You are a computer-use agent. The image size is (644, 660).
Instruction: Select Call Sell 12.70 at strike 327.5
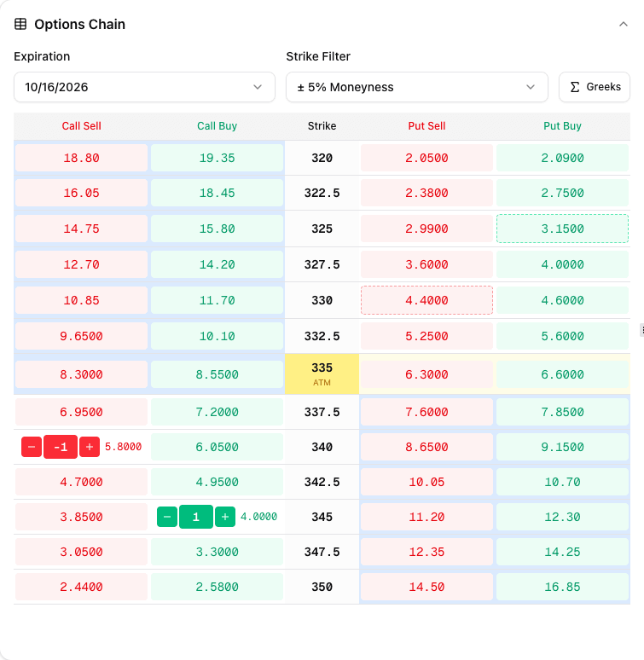pos(82,264)
